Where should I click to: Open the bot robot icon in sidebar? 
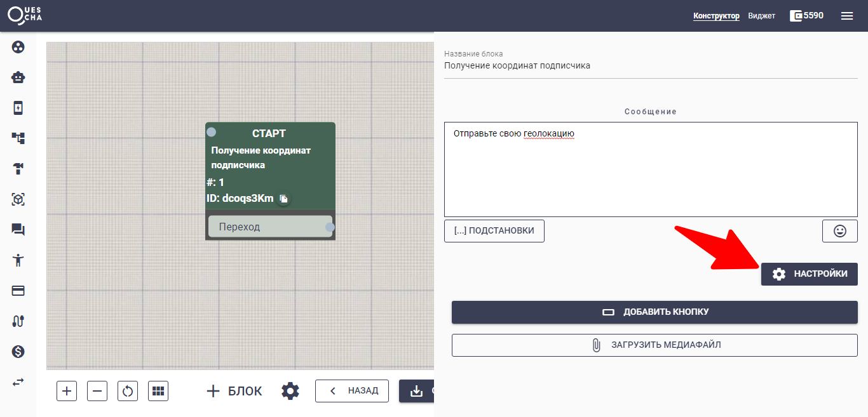point(18,77)
